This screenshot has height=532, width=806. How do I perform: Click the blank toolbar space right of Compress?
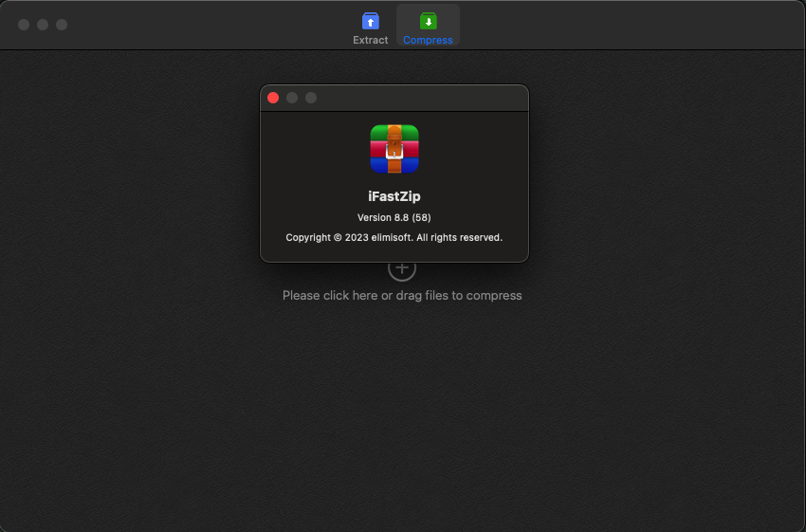(616, 25)
